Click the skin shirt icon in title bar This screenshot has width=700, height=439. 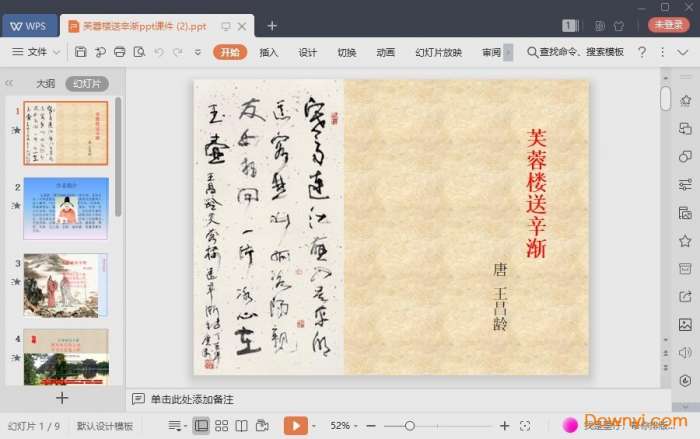pos(619,26)
